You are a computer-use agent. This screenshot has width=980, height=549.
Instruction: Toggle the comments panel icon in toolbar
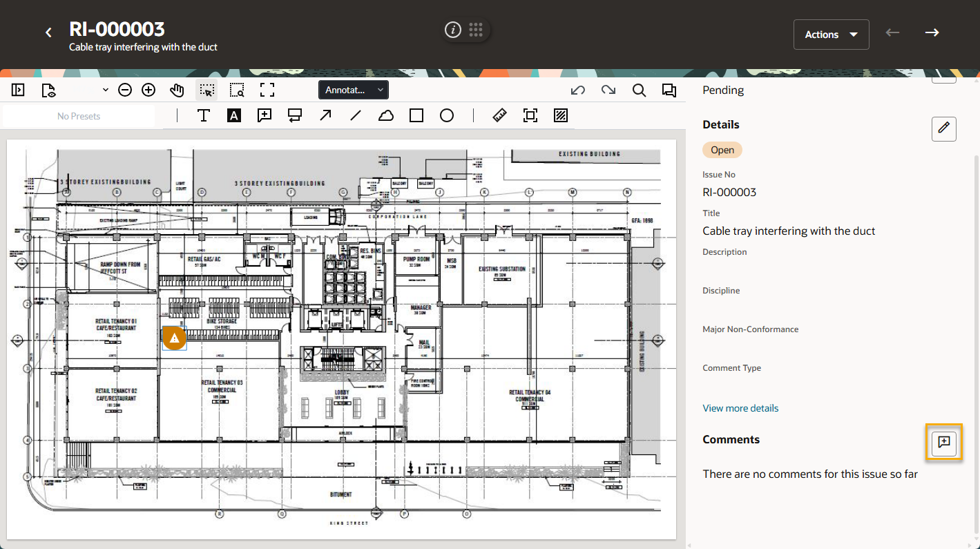tap(669, 90)
